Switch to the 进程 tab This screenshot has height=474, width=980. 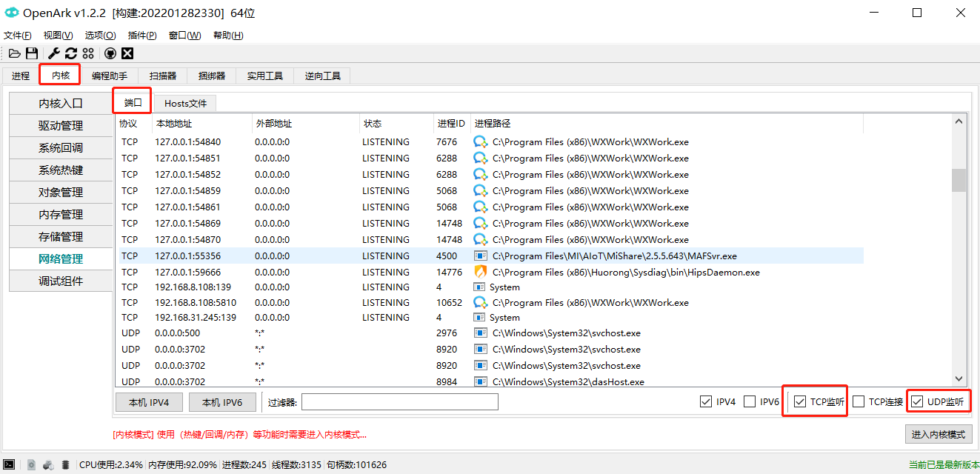coord(21,76)
